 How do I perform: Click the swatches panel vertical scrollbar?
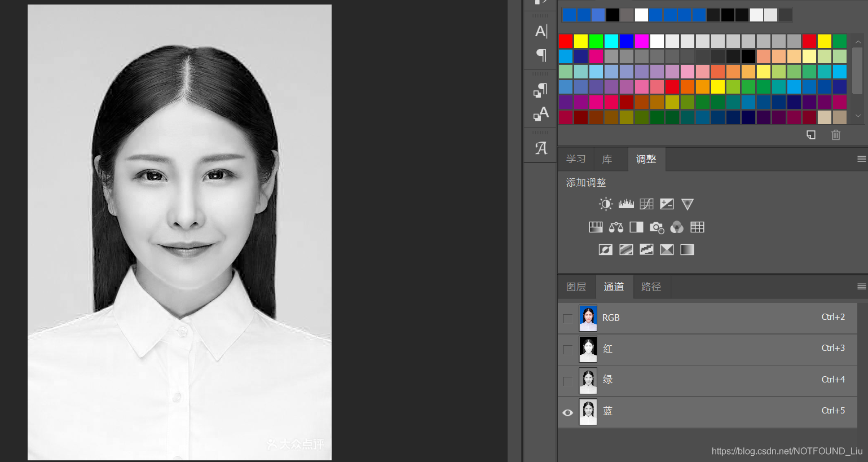[858, 71]
